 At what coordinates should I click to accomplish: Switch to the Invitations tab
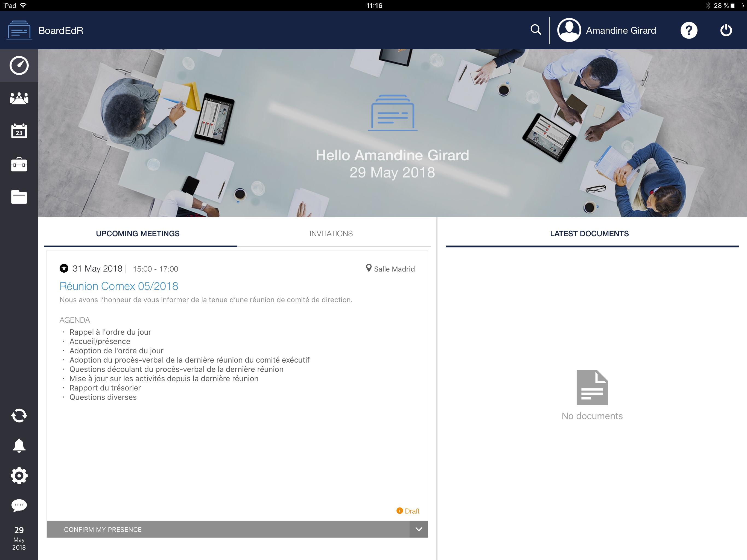[x=331, y=234]
